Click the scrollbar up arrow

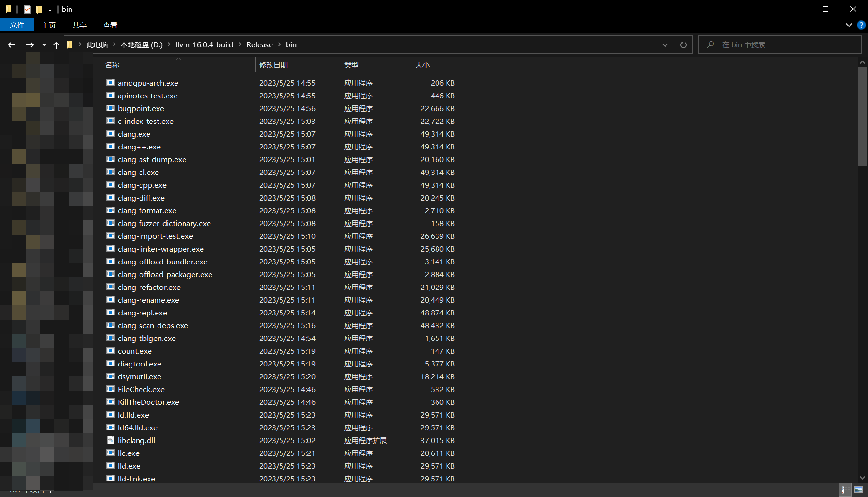862,62
